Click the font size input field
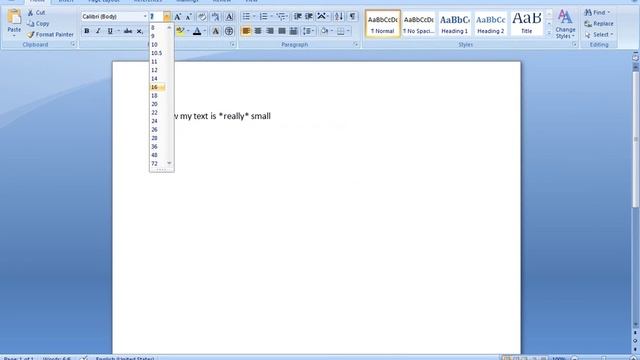The width and height of the screenshot is (640, 360). click(156, 17)
